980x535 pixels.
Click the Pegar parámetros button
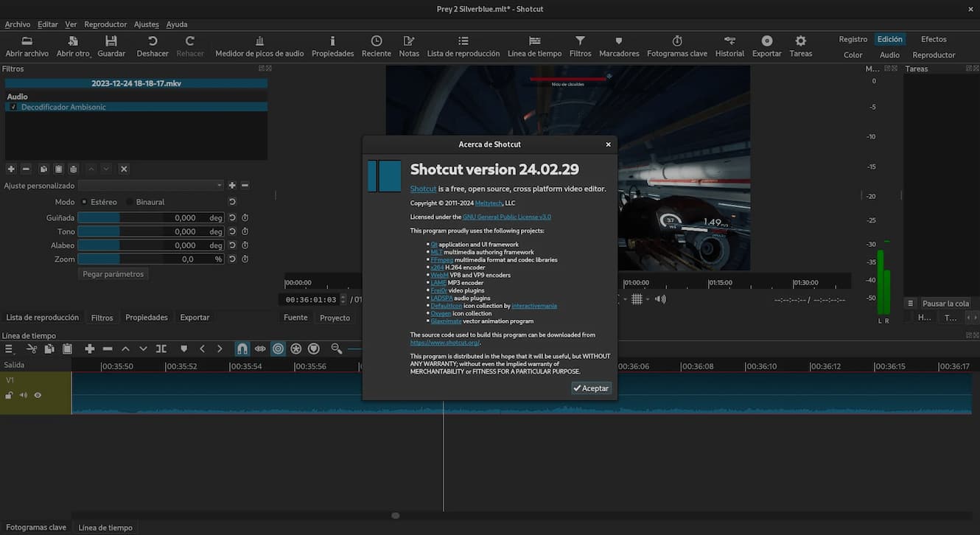coord(113,274)
